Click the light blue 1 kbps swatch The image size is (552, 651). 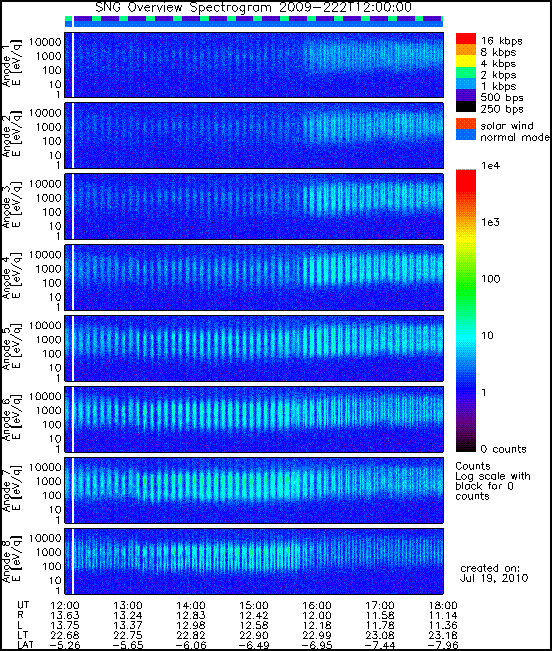coord(466,84)
